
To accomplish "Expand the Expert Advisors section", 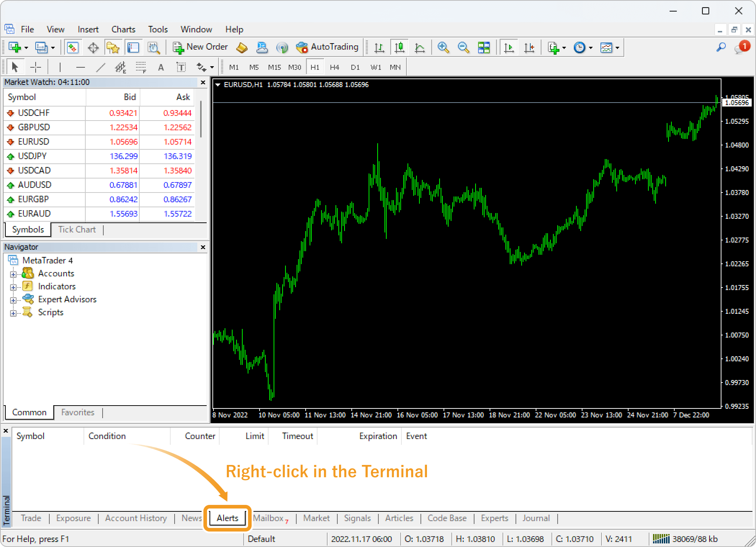I will pyautogui.click(x=13, y=299).
